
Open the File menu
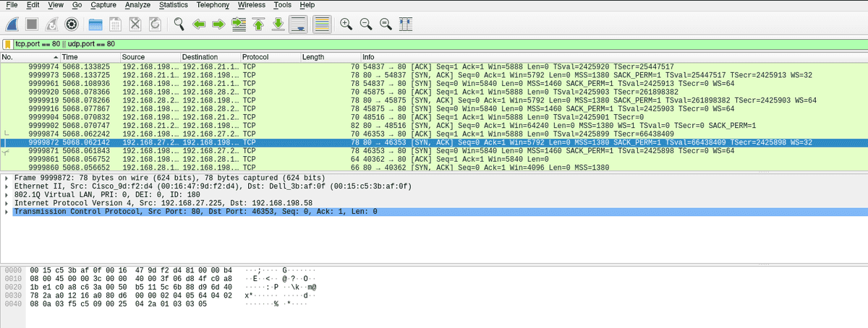click(12, 5)
